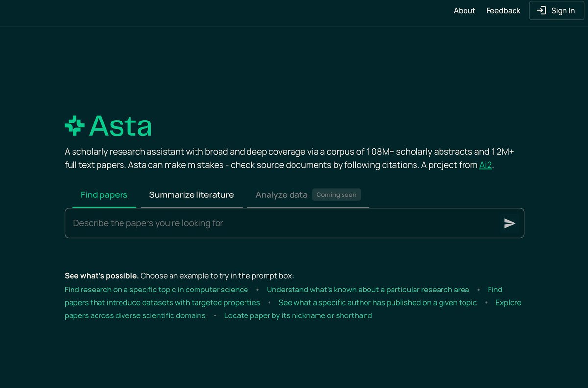Open the About page link
588x388 pixels.
(x=465, y=10)
